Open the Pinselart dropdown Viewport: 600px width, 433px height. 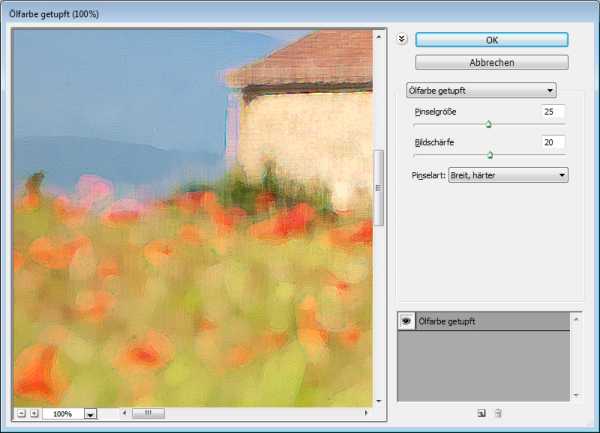(x=508, y=175)
